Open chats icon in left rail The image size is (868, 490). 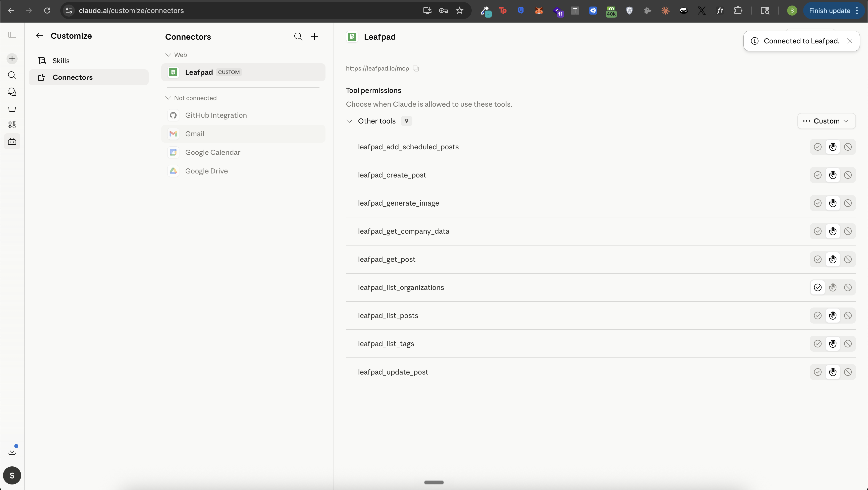[12, 92]
